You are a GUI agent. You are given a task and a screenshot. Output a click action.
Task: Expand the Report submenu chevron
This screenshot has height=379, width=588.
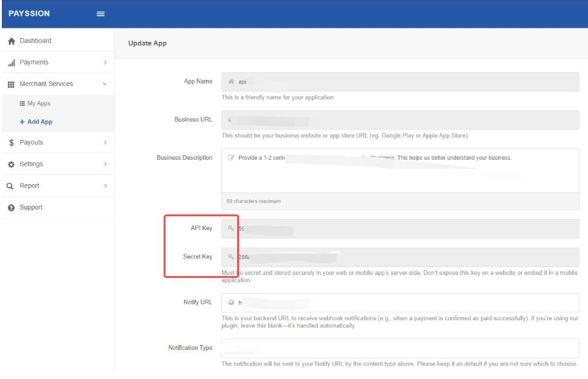(105, 186)
